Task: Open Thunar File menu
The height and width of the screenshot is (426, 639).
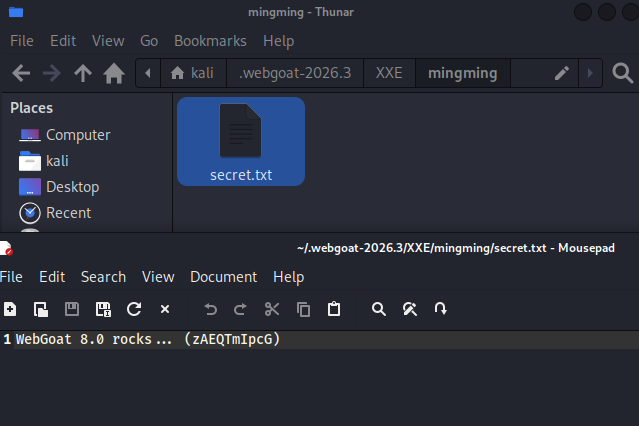Action: click(22, 41)
